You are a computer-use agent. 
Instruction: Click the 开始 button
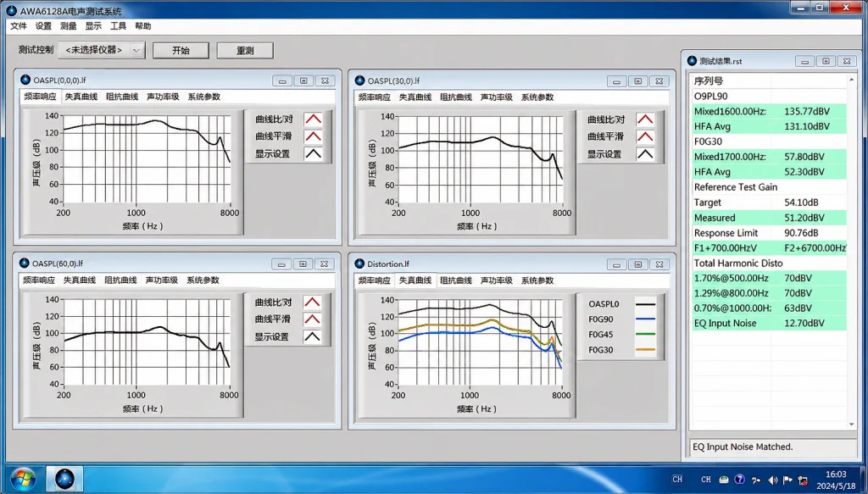tap(181, 50)
